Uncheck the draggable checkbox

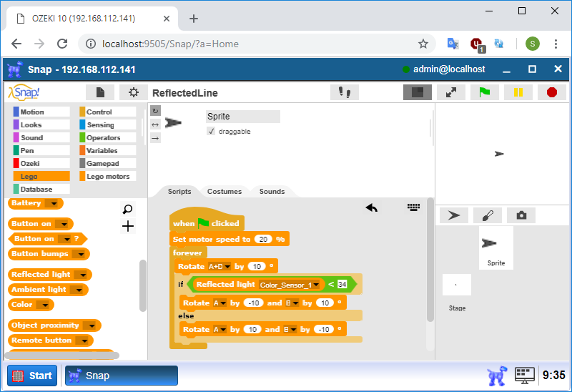coord(211,132)
